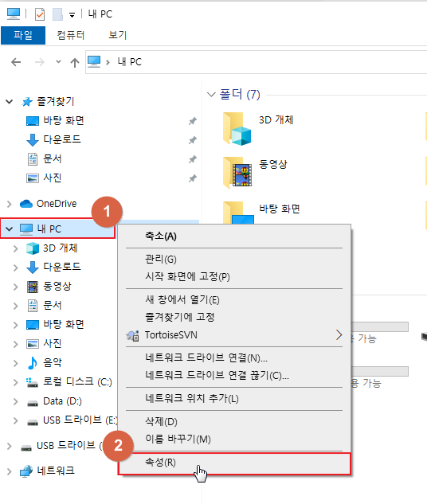The height and width of the screenshot is (504, 427).
Task: Click the pin icon next to 사진
Action: click(192, 178)
